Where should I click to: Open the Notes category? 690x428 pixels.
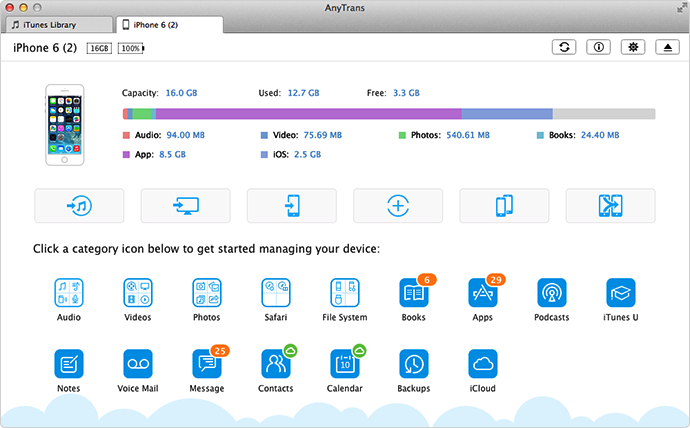pyautogui.click(x=69, y=364)
